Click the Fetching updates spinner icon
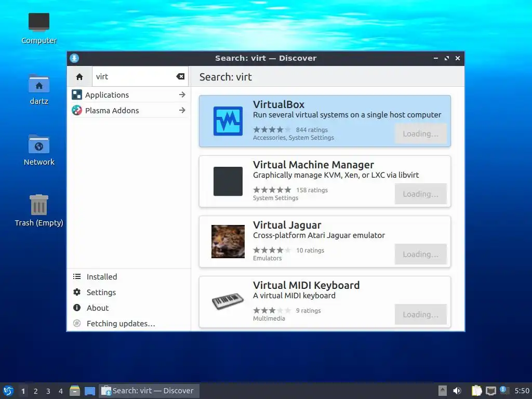The width and height of the screenshot is (532, 399). click(x=77, y=323)
